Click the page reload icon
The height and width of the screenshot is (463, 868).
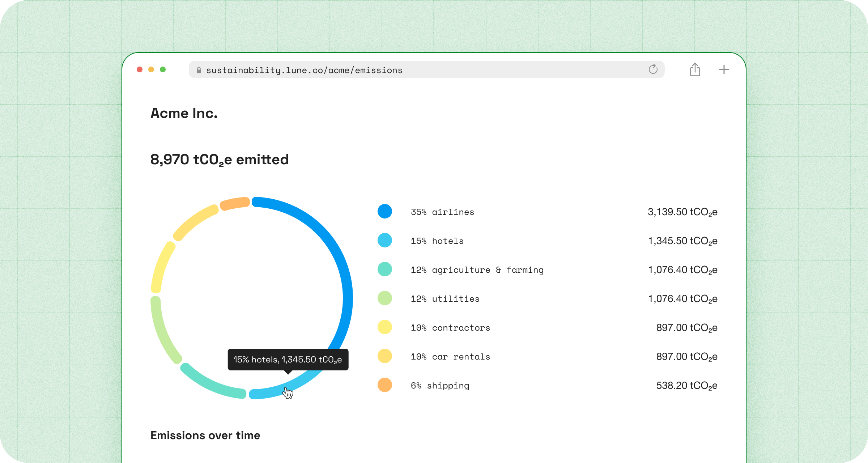653,69
